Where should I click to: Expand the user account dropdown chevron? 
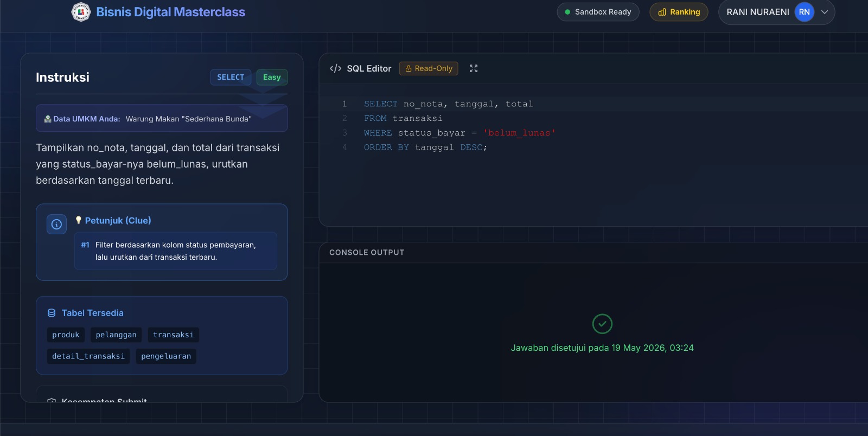pyautogui.click(x=825, y=12)
